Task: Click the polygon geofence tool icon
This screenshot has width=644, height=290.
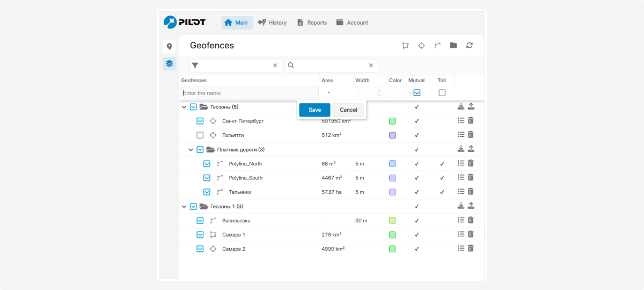Action: point(405,46)
